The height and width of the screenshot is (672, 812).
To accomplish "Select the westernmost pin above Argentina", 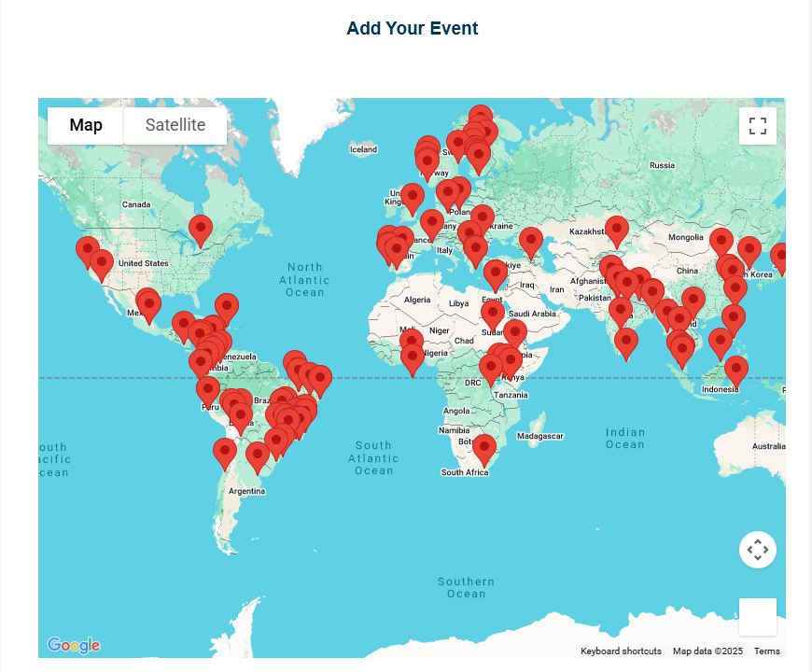I will click(225, 454).
